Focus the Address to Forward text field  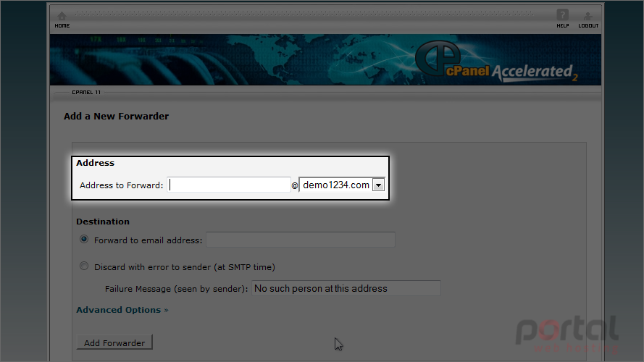(x=229, y=185)
